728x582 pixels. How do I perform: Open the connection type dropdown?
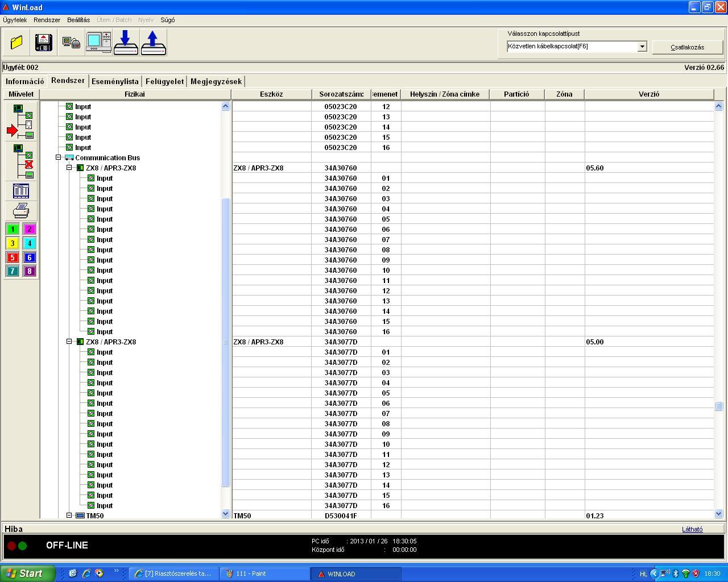(x=642, y=47)
